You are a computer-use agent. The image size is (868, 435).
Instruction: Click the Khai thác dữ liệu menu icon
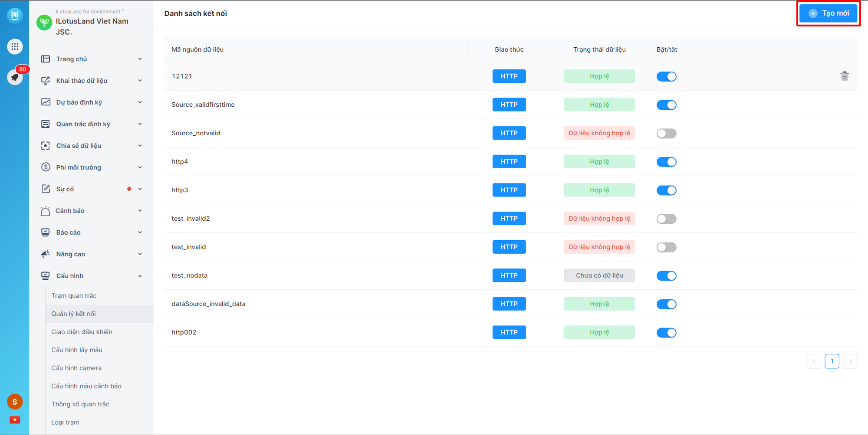[x=46, y=81]
